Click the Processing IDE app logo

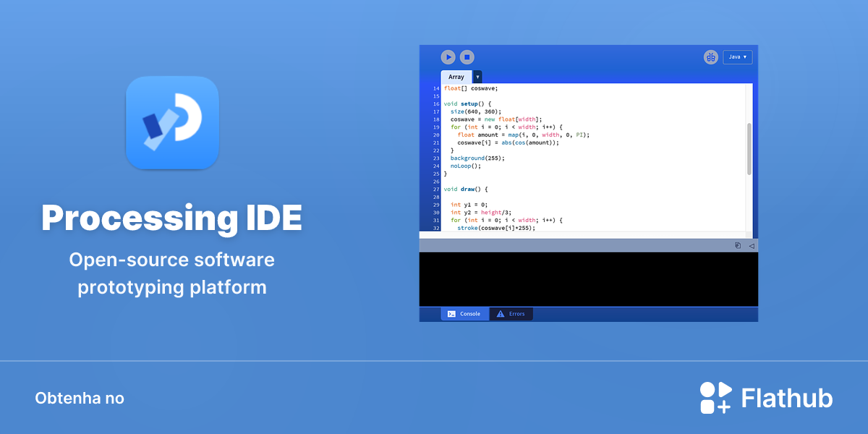(x=172, y=122)
